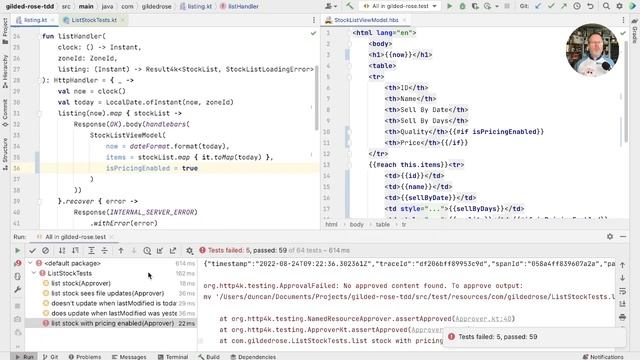Import test results icon

(x=160, y=250)
